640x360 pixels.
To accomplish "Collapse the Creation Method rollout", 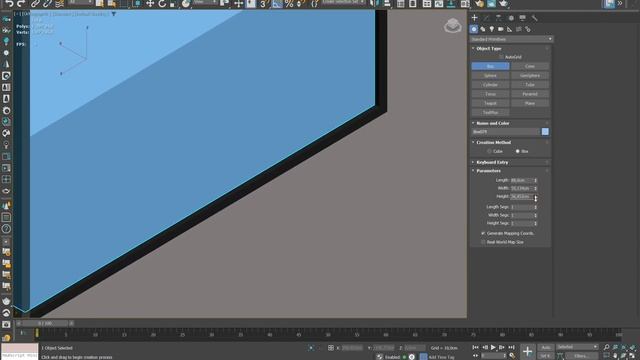I will point(493,142).
